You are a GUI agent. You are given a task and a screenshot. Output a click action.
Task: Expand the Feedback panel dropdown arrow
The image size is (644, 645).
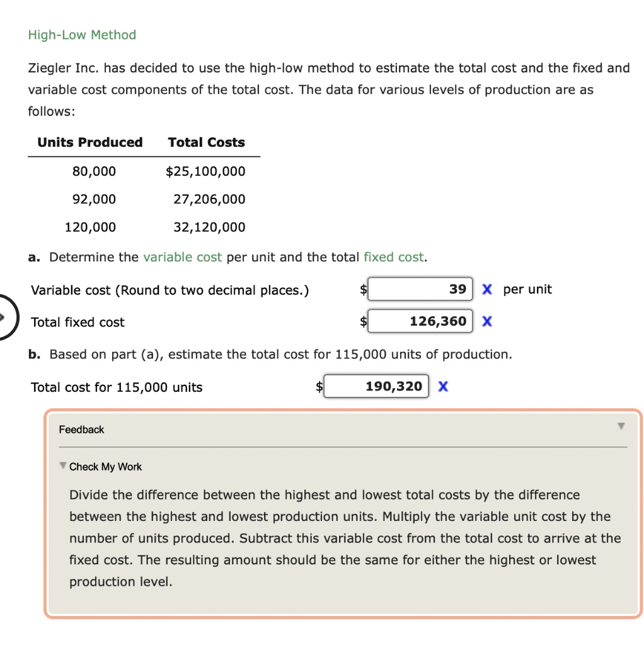619,426
